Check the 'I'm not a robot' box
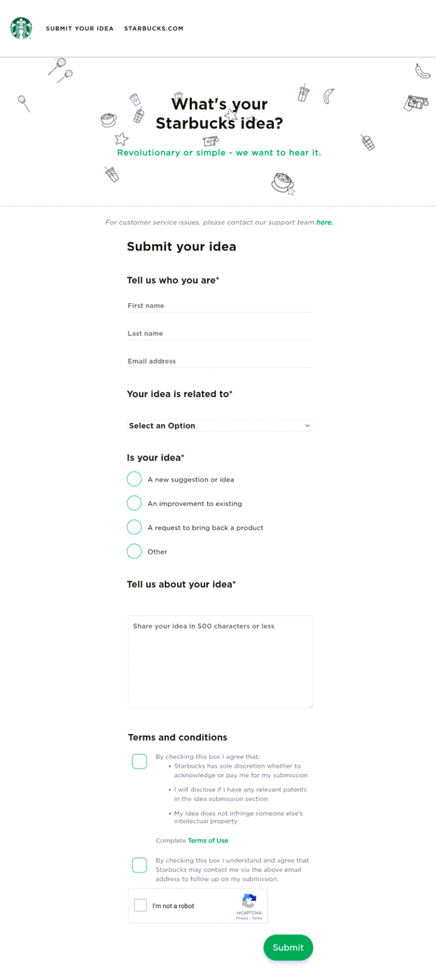This screenshot has height=980, width=436. 140,904
